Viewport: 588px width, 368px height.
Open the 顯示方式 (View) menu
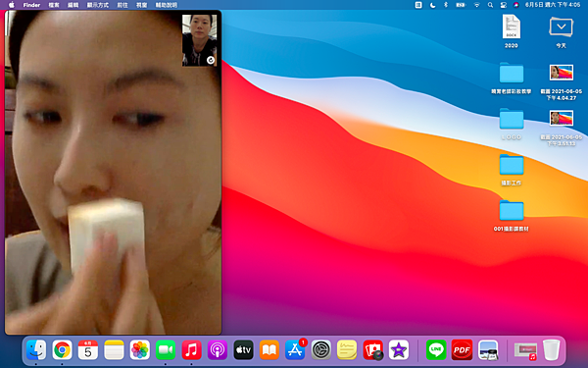click(98, 5)
